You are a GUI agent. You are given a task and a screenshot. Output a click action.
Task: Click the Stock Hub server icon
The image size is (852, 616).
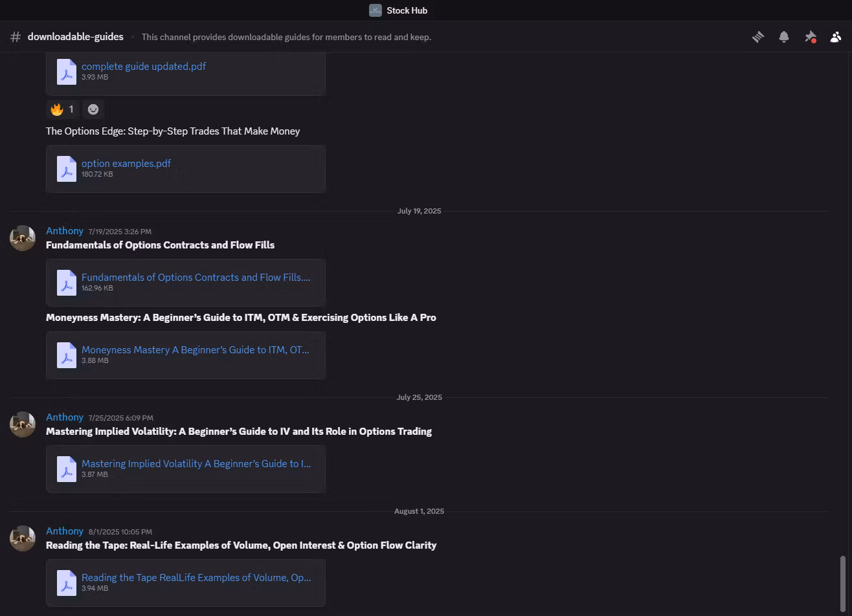click(x=376, y=10)
